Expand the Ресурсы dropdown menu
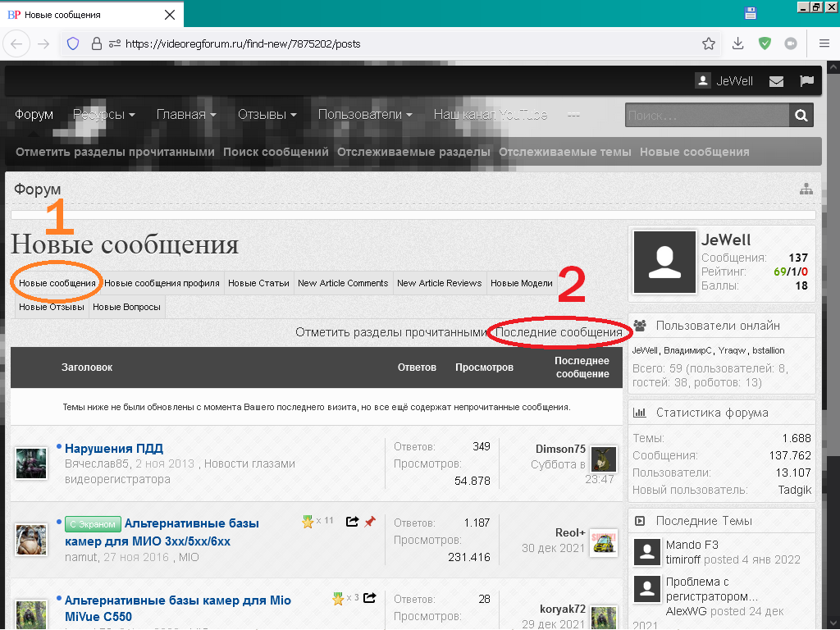The height and width of the screenshot is (630, 840). point(103,115)
